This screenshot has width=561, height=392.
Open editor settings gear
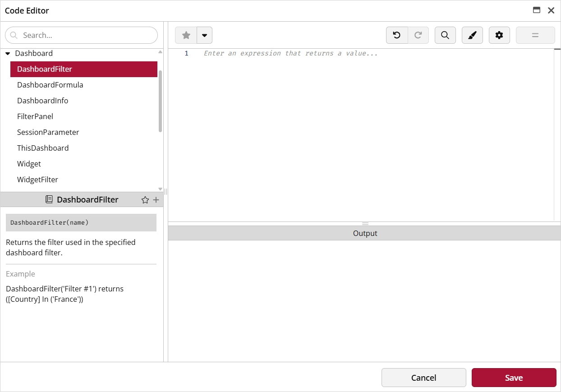coord(499,35)
